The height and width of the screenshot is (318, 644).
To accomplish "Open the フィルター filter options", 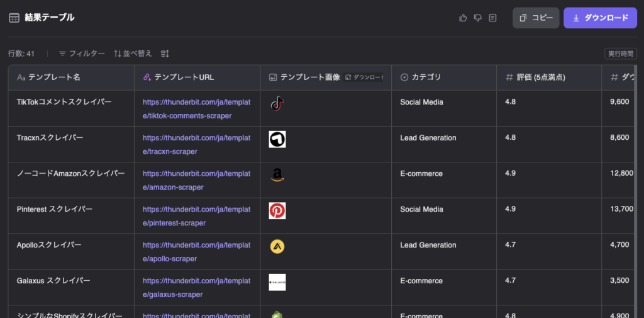I will pos(82,54).
